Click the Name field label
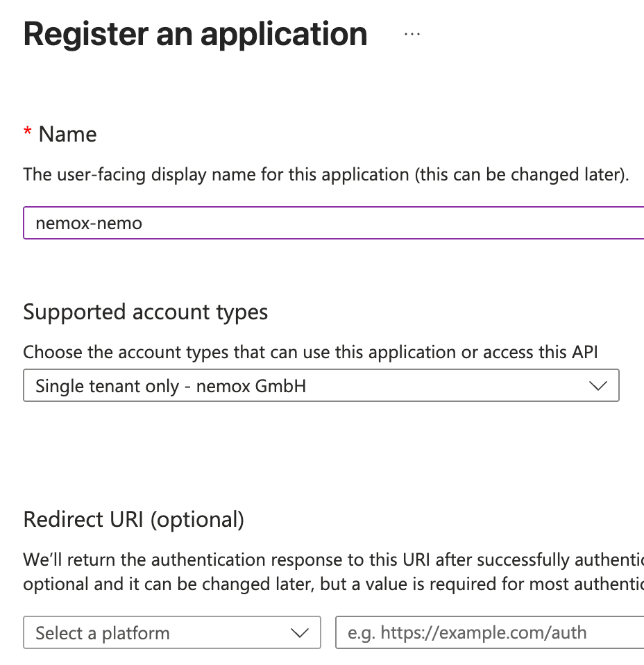 pos(67,135)
